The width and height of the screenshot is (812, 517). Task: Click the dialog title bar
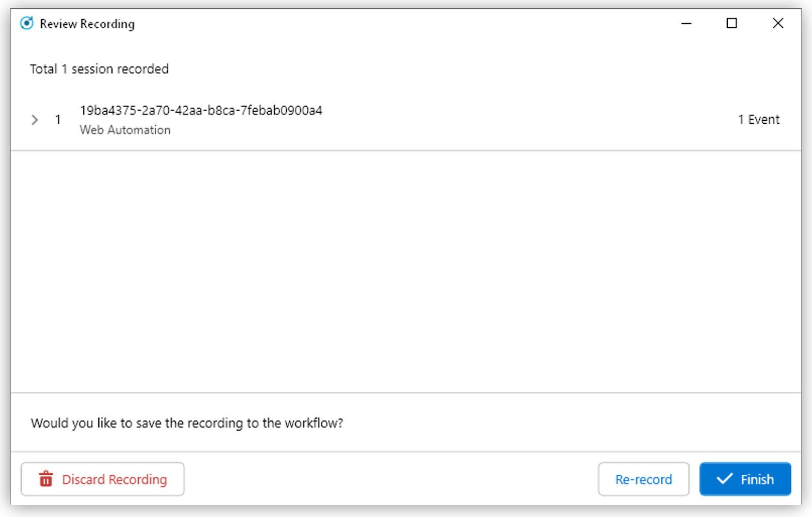tap(355, 23)
